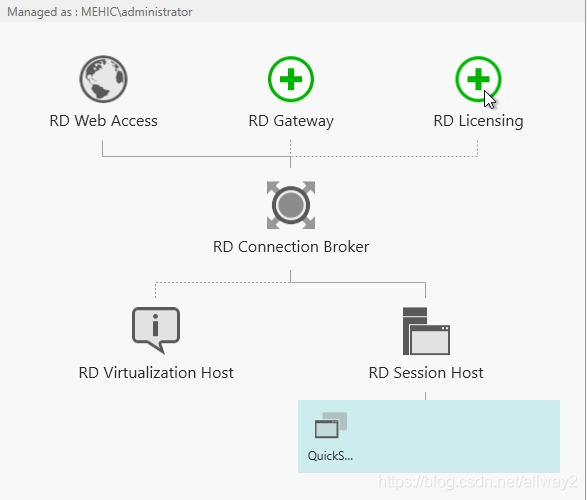Click the solid connector below RD Web Access
The image size is (587, 500).
click(102, 148)
